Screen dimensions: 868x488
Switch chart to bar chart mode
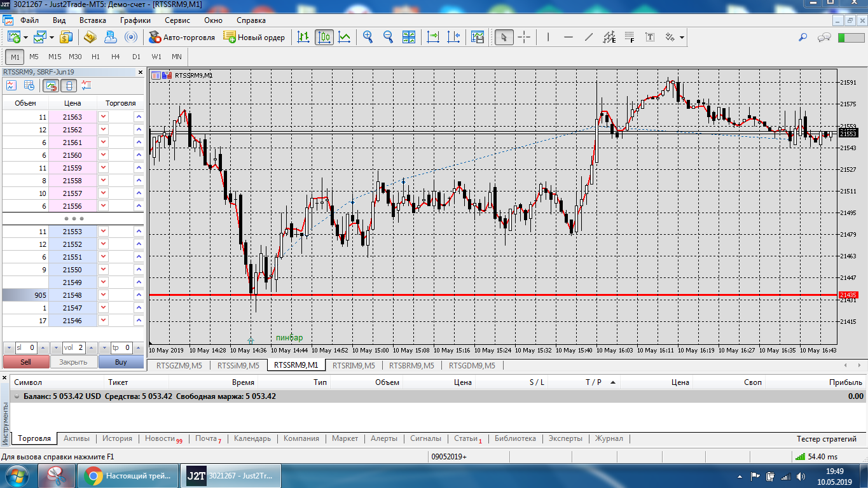click(303, 38)
